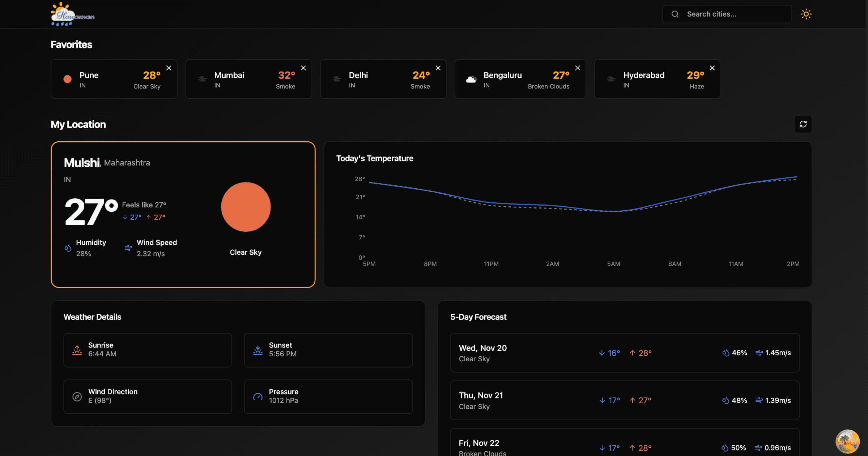Open the beach avatar thumbnail in corner
This screenshot has height=456, width=868.
tap(847, 441)
